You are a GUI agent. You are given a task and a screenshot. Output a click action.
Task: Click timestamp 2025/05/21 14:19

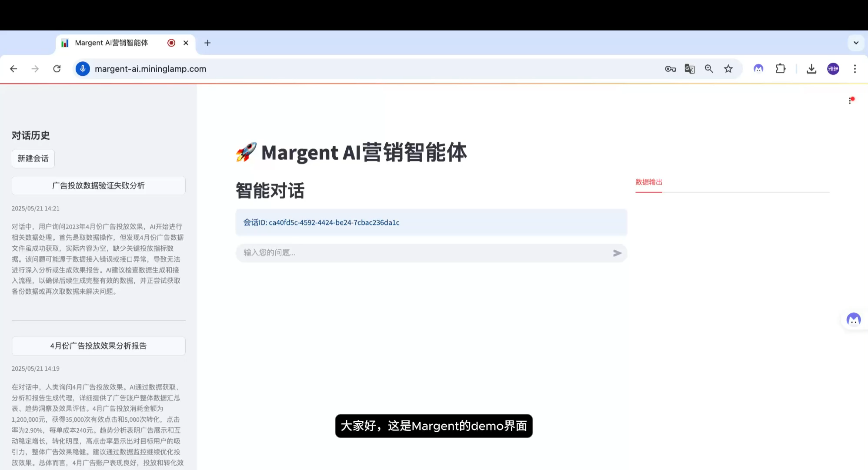click(35, 369)
